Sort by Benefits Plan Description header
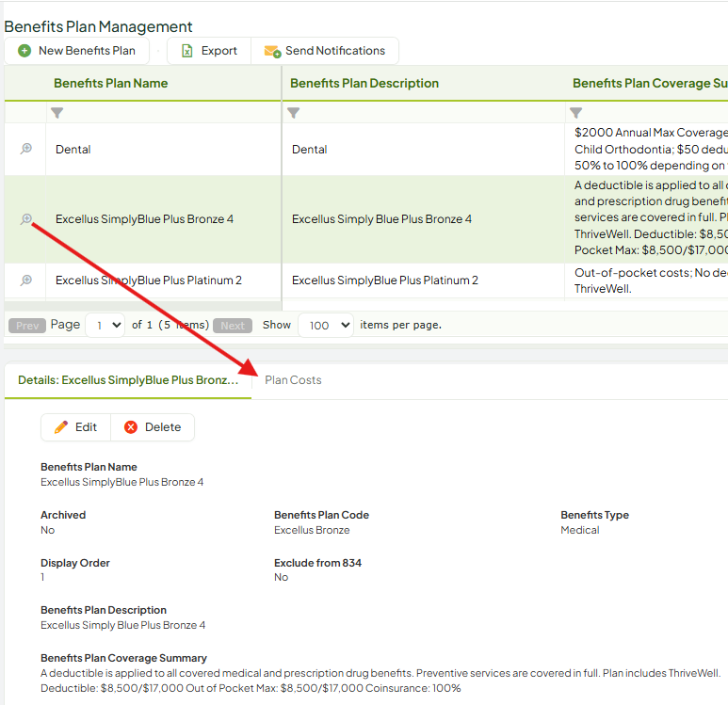This screenshot has height=705, width=728. (364, 83)
